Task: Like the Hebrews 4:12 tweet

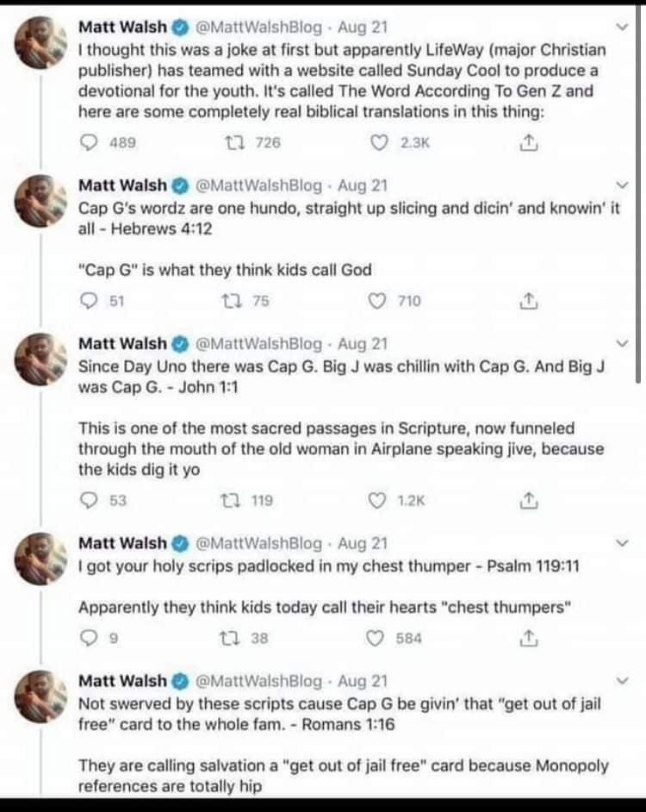Action: point(378,300)
